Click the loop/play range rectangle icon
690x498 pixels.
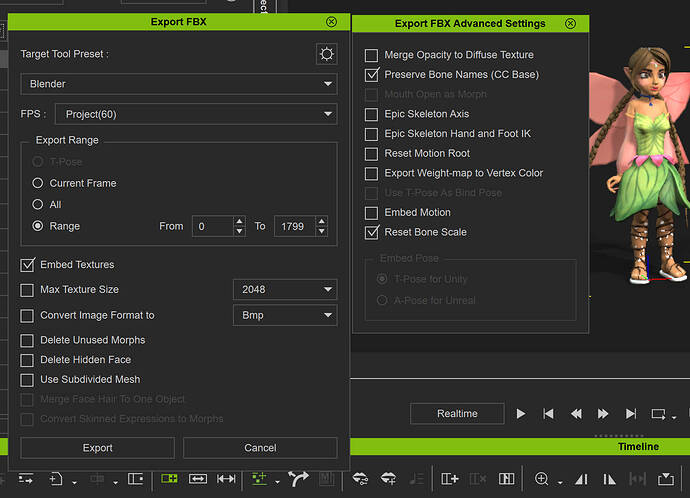(658, 414)
